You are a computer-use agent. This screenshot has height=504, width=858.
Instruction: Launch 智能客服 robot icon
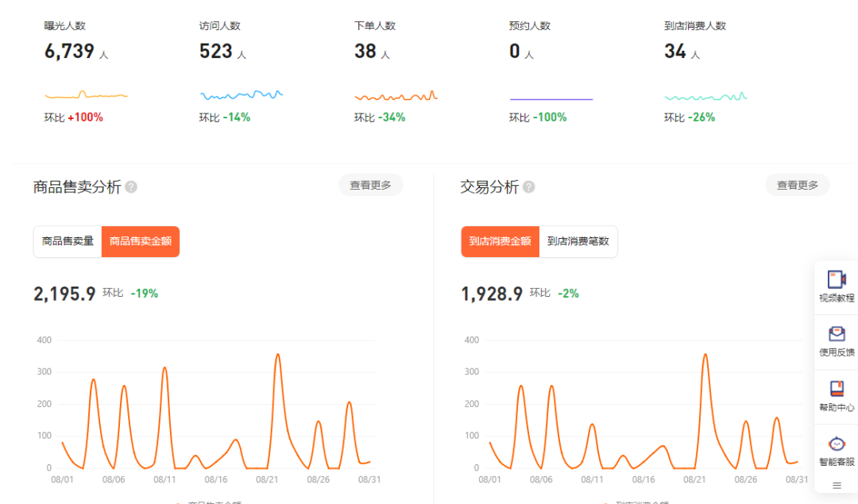click(837, 444)
